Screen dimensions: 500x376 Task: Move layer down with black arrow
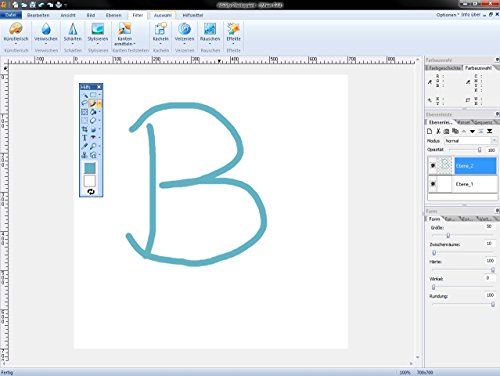tap(472, 131)
